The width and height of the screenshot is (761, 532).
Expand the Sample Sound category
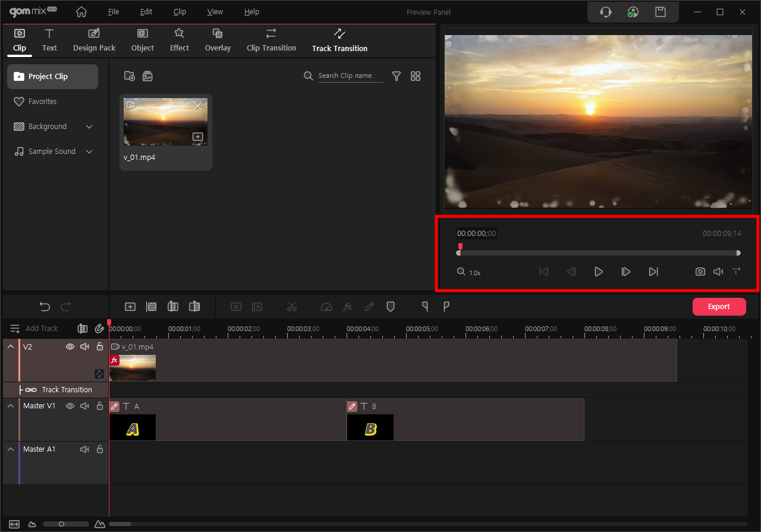(89, 152)
